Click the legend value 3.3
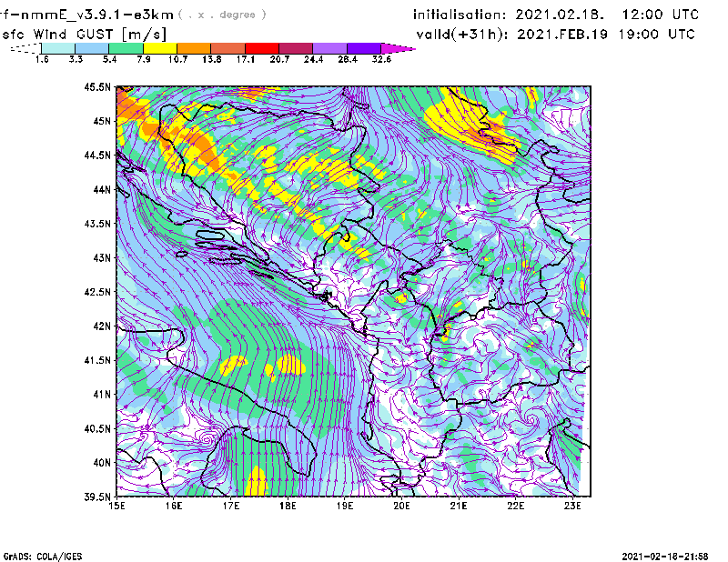Viewport: 728px width, 562px height. [76, 59]
